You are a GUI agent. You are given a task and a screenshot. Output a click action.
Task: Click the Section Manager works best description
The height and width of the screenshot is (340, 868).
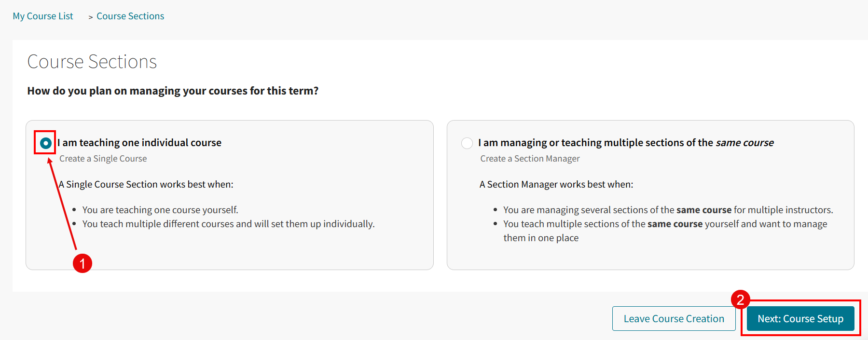point(556,184)
